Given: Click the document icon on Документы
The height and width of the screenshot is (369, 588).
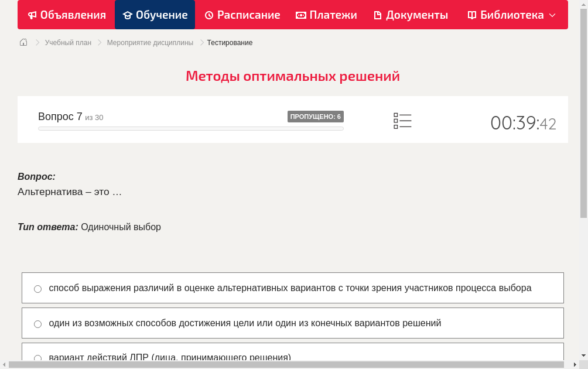Looking at the screenshot, I should tap(378, 15).
